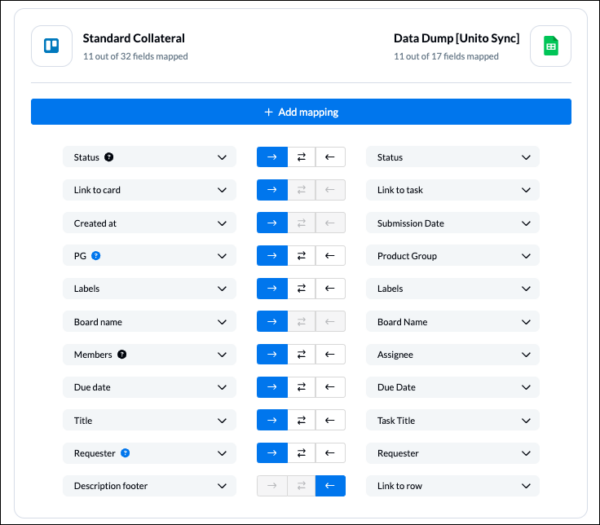Open the Board name dropdown on left
The width and height of the screenshot is (600, 525).
pyautogui.click(x=150, y=321)
